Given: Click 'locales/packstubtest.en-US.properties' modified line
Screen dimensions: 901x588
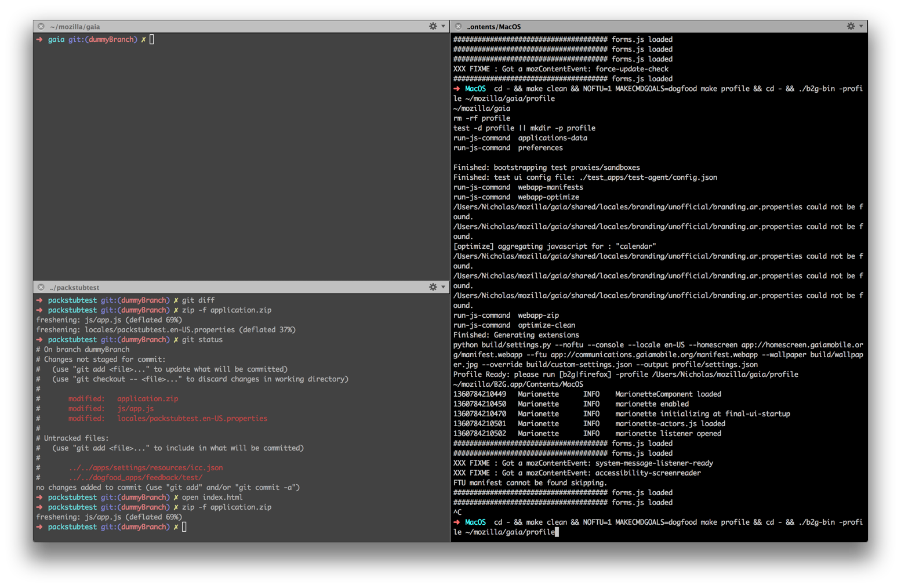Looking at the screenshot, I should click(168, 419).
